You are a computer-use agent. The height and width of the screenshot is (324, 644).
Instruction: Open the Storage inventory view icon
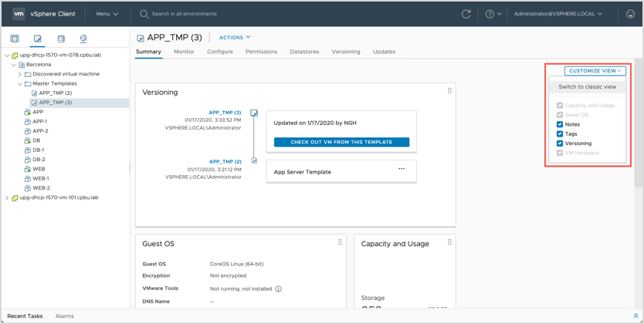61,39
